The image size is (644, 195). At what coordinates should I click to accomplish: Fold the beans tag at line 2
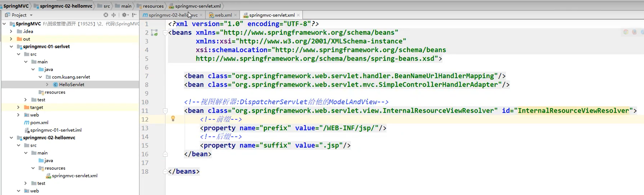point(165,33)
